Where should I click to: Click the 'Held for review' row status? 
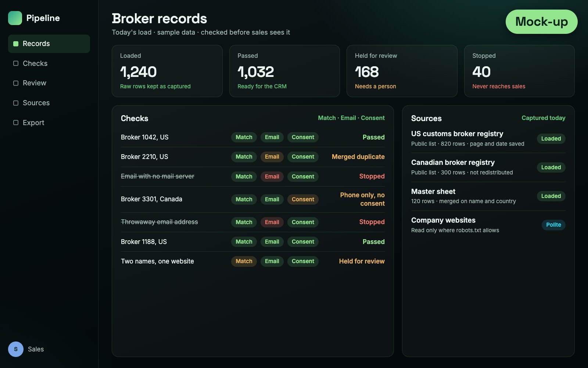(362, 261)
